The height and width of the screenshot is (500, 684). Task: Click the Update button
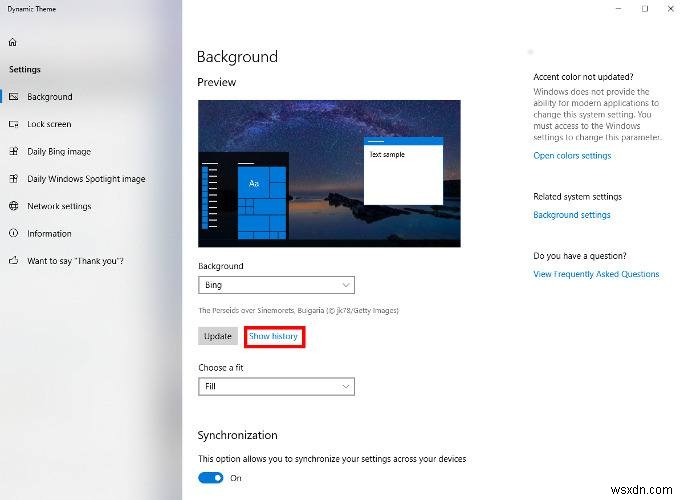click(218, 336)
